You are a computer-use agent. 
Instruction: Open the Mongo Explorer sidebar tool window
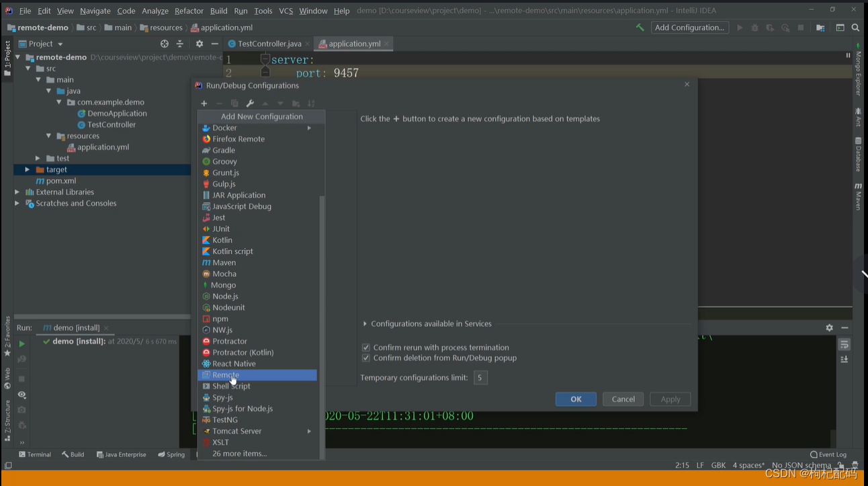(x=858, y=70)
